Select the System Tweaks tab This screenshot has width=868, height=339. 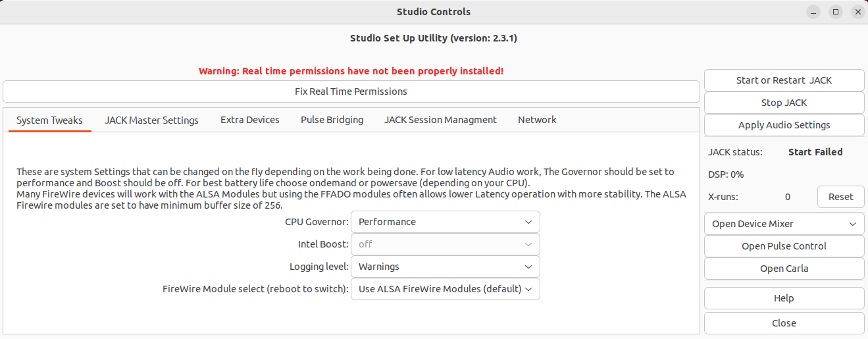point(50,120)
